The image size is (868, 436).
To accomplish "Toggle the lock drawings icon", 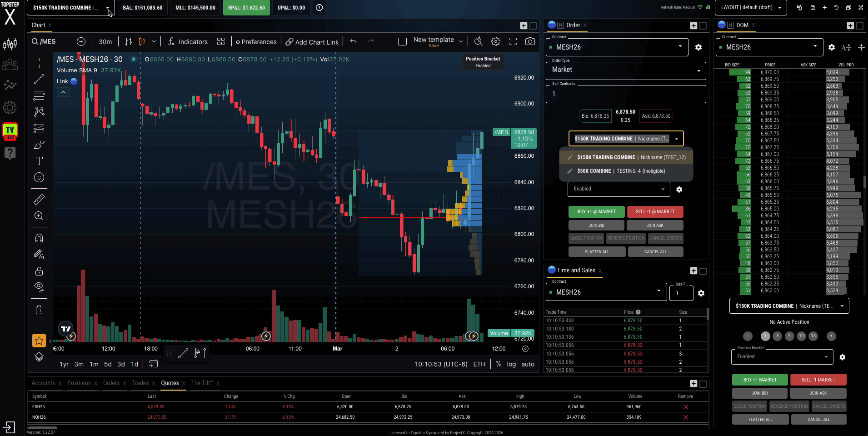I will (x=39, y=271).
